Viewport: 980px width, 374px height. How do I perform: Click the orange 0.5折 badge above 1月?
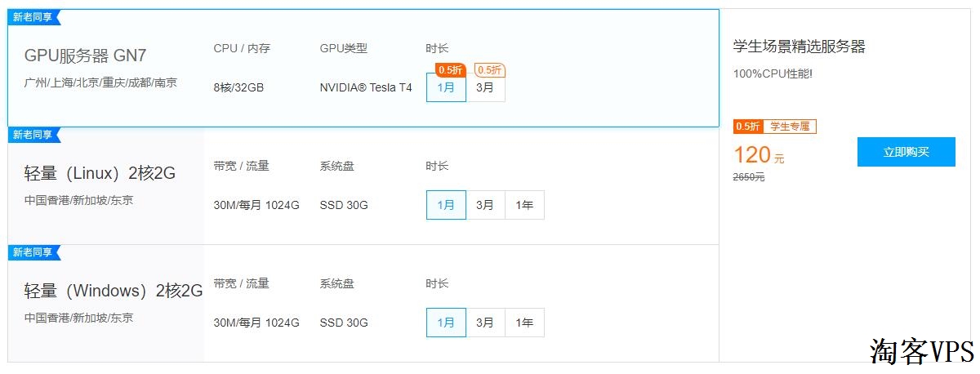point(450,70)
